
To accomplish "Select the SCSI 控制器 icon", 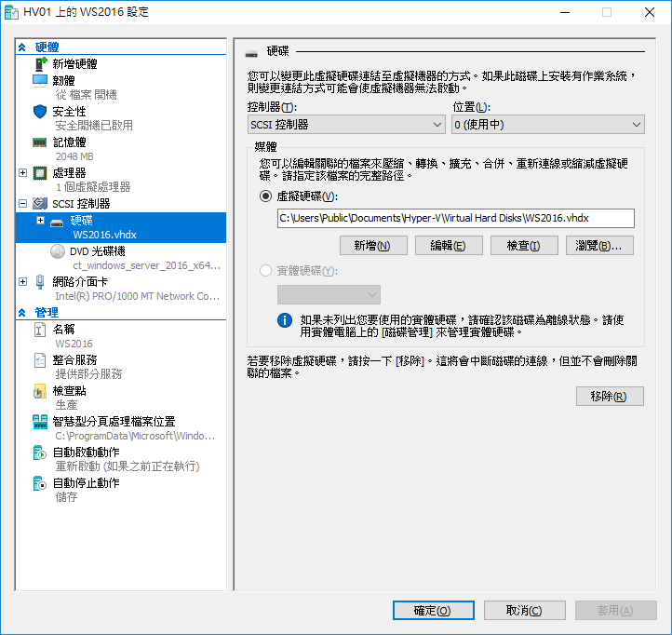I will 40,204.
